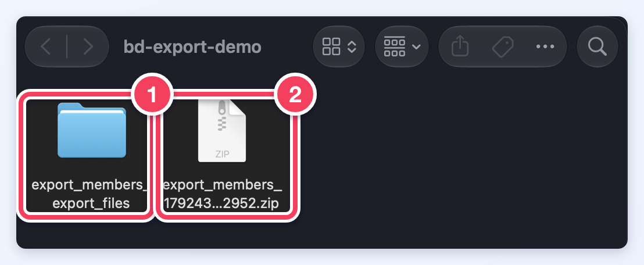Screen dimensions: 644x265
Task: Open the Tags icon
Action: [503, 46]
